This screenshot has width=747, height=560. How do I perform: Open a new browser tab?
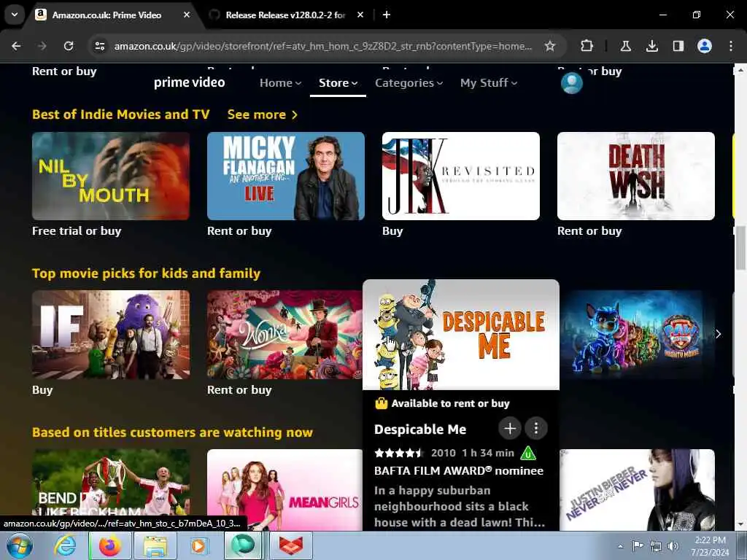(x=387, y=15)
